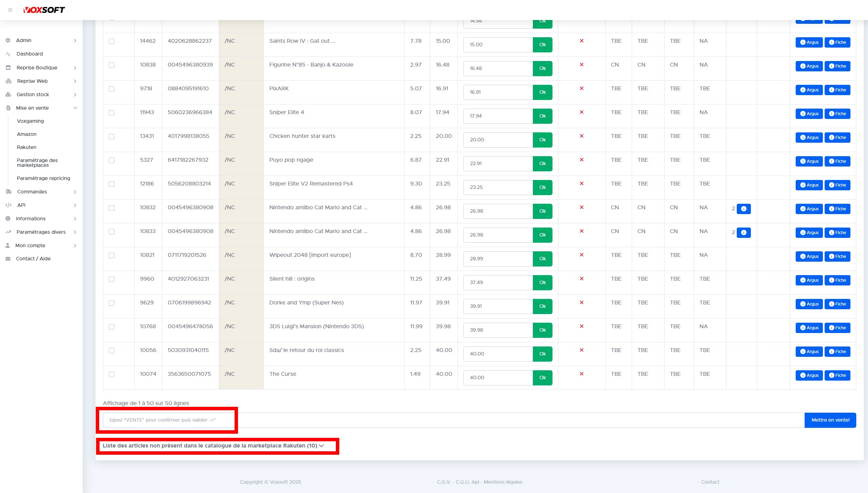
Task: Click the Admin gear icon in sidebar
Action: (x=8, y=40)
